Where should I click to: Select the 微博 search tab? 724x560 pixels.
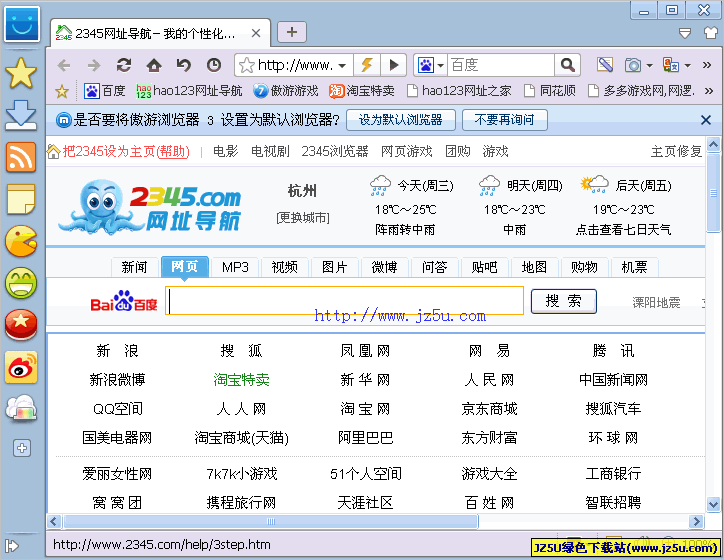384,267
